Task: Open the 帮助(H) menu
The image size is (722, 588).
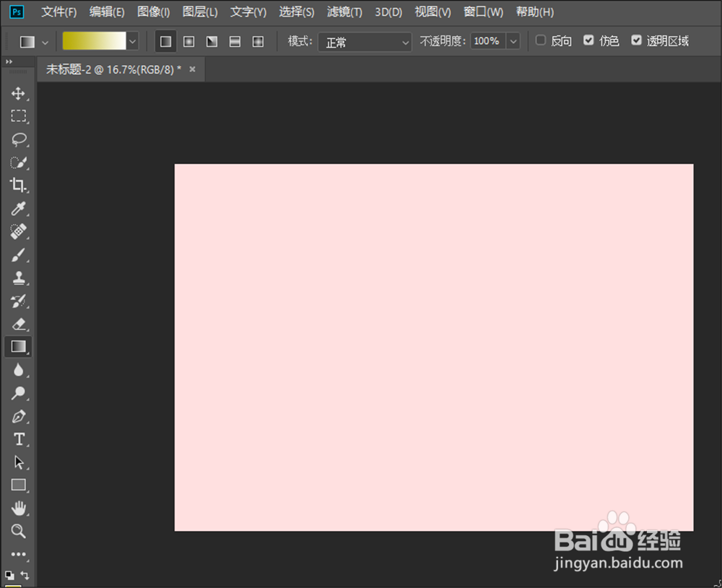Action: (534, 12)
